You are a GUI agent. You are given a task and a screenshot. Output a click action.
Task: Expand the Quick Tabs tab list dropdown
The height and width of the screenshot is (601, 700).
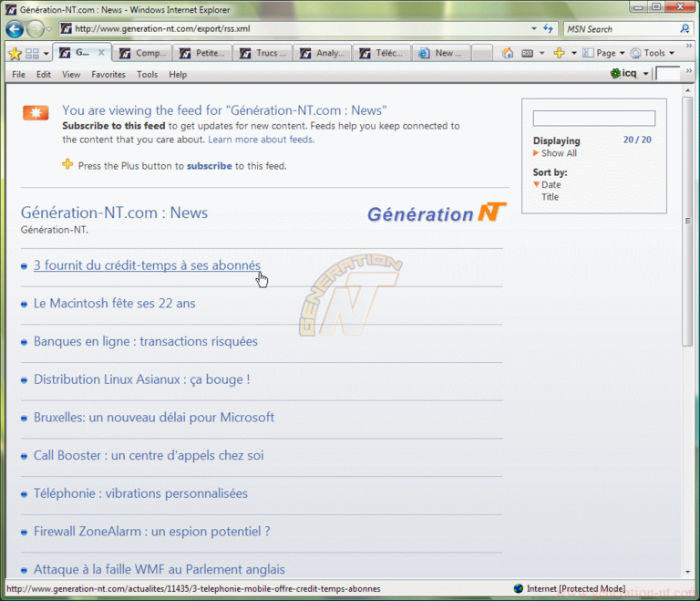(46, 54)
